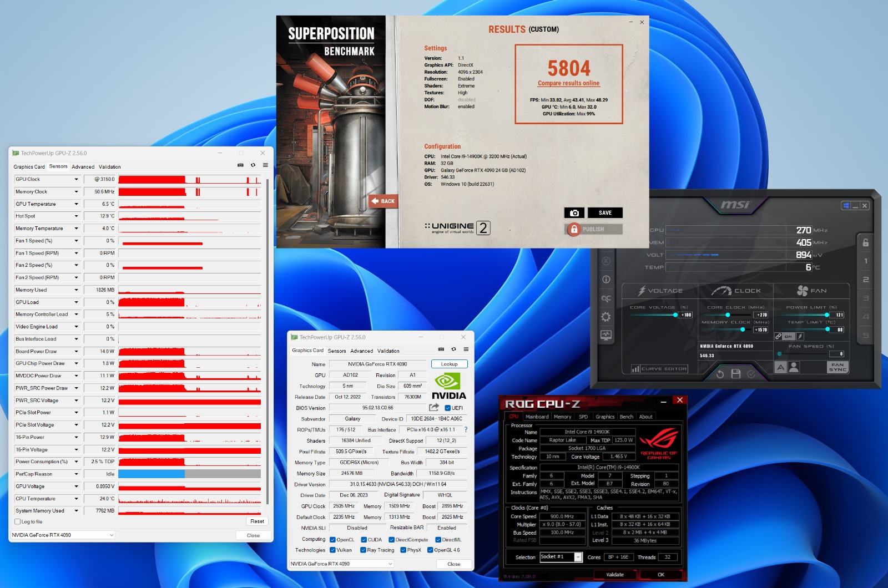The height and width of the screenshot is (588, 888).
Task: Click user-defined fan profile icon
Action: click(794, 367)
